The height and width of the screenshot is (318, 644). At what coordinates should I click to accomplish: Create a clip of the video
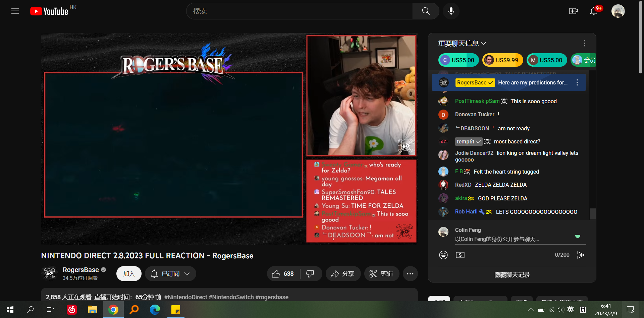382,273
